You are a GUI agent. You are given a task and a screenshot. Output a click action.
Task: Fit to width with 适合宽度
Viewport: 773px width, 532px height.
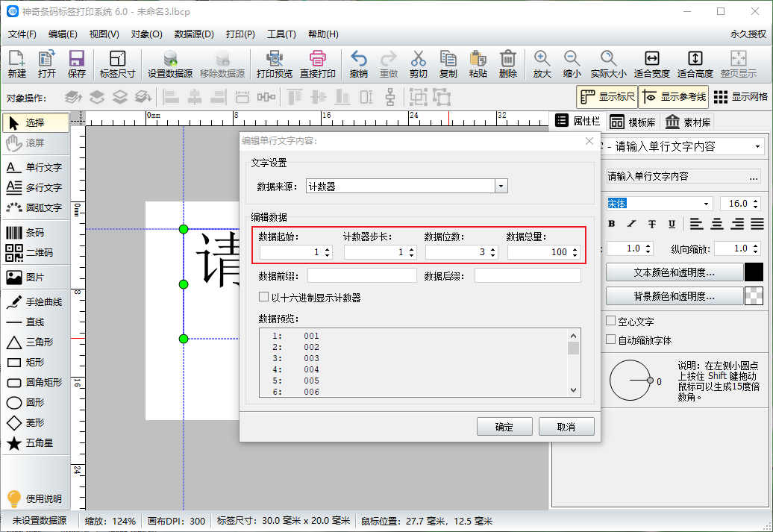[651, 64]
